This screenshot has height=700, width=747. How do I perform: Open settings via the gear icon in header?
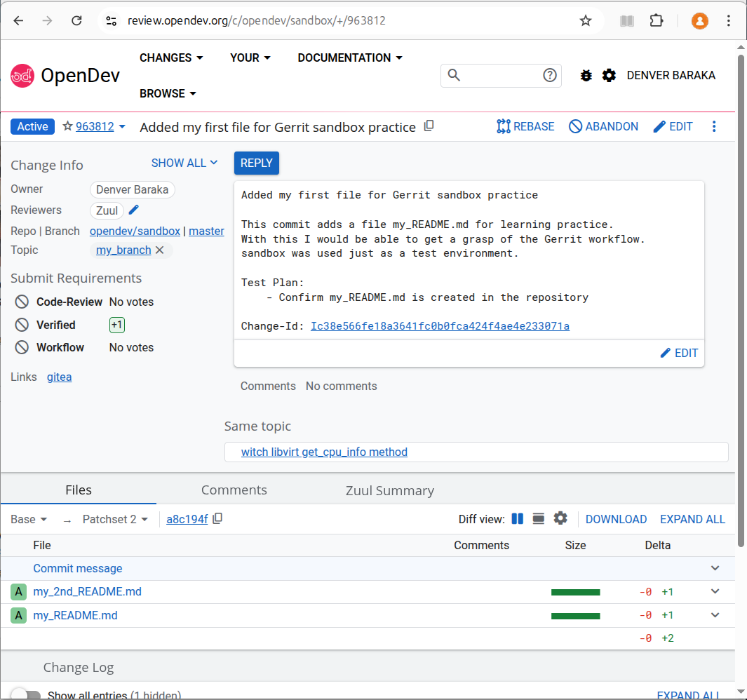[609, 75]
